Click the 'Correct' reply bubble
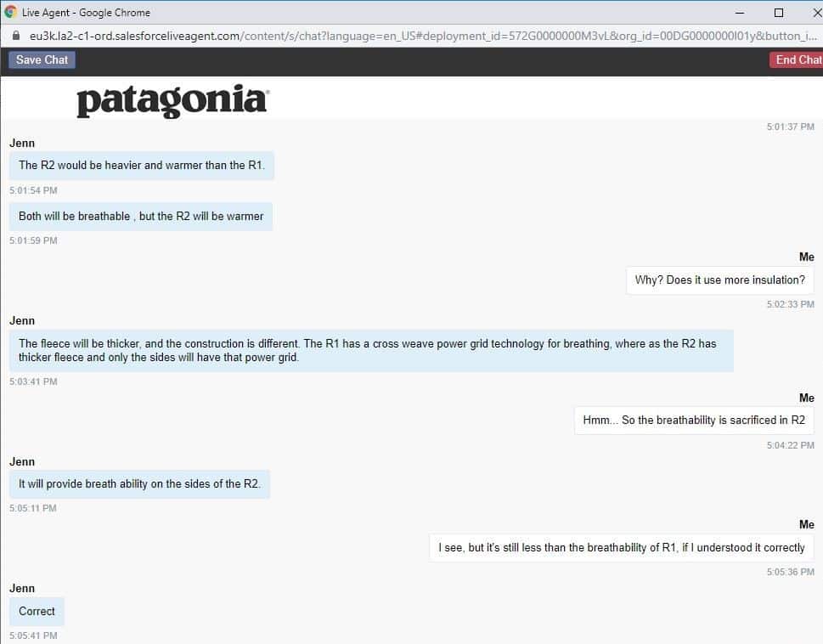The height and width of the screenshot is (644, 823). pos(37,612)
